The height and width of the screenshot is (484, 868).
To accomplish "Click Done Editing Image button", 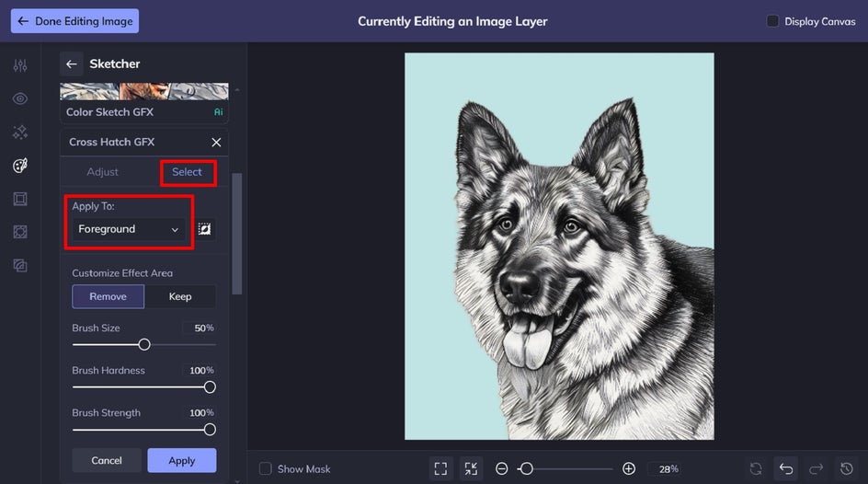I will pos(74,21).
